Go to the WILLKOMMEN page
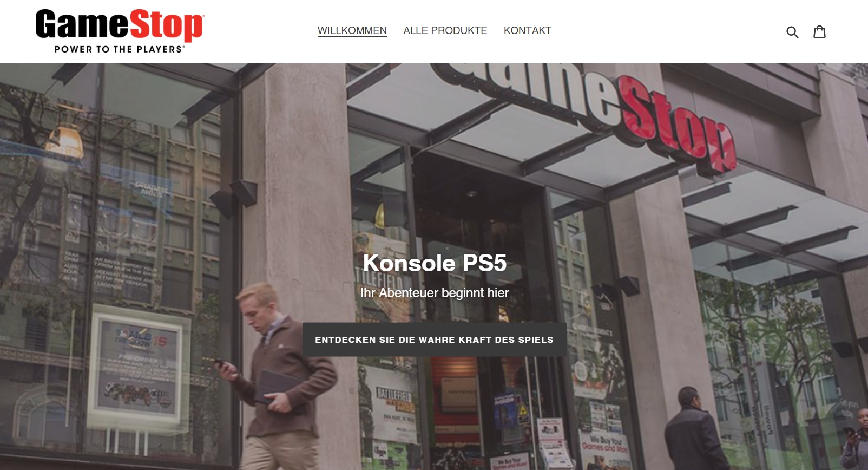Image resolution: width=868 pixels, height=470 pixels. pos(352,31)
